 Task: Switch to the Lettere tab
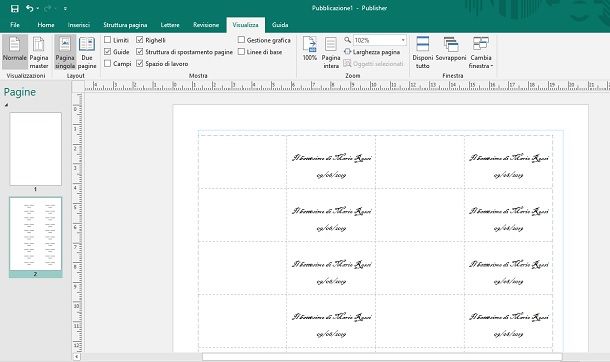(170, 25)
